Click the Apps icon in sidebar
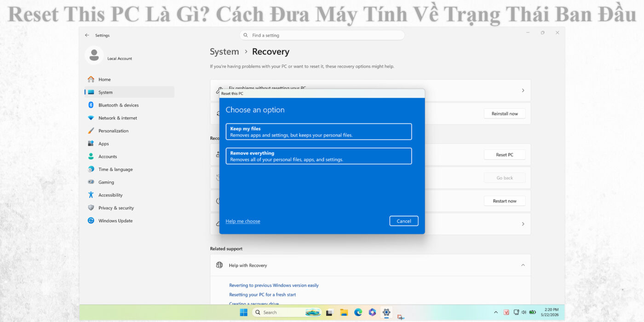This screenshot has height=322, width=644. [91, 144]
